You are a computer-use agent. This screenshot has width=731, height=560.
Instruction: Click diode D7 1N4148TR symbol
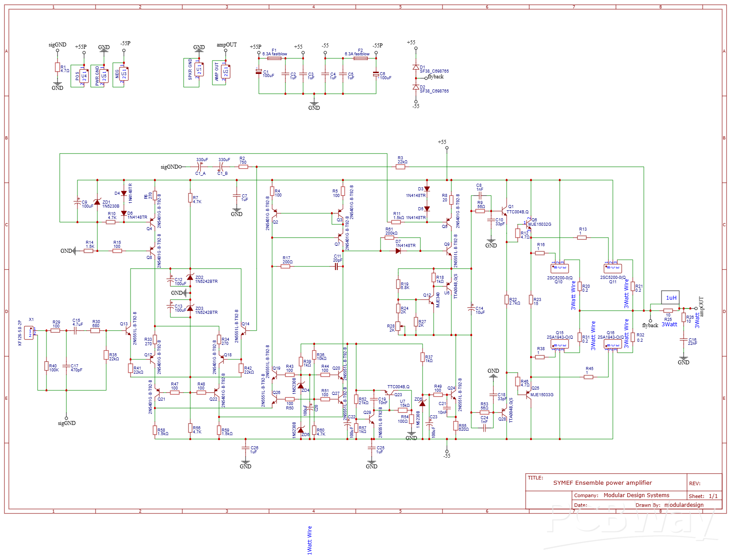coord(398,250)
